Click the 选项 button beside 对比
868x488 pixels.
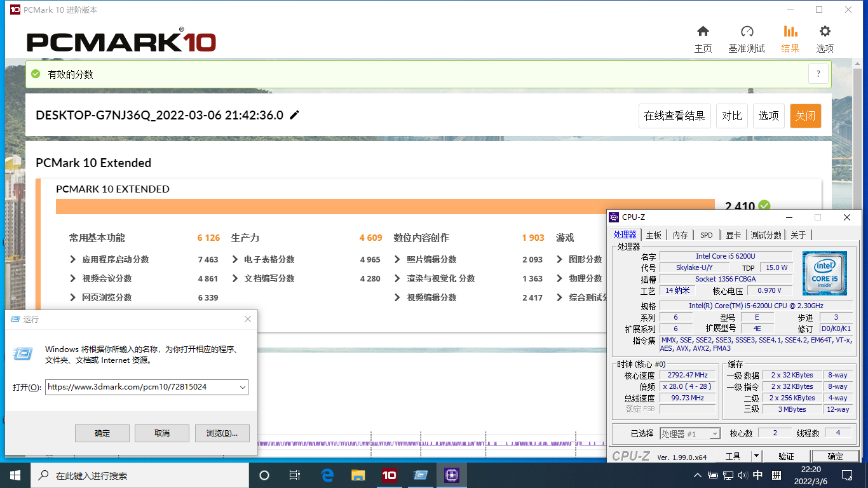click(768, 116)
